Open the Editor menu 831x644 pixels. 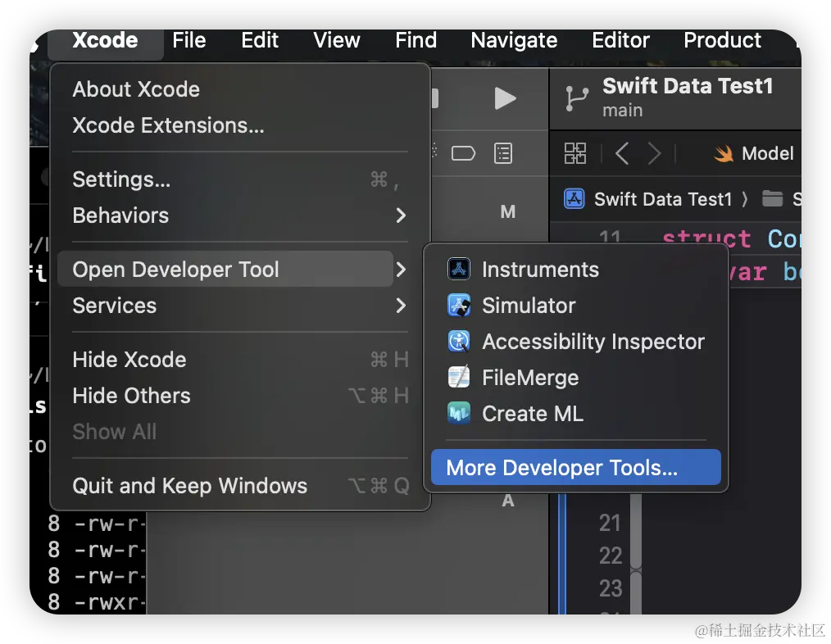[x=620, y=40]
